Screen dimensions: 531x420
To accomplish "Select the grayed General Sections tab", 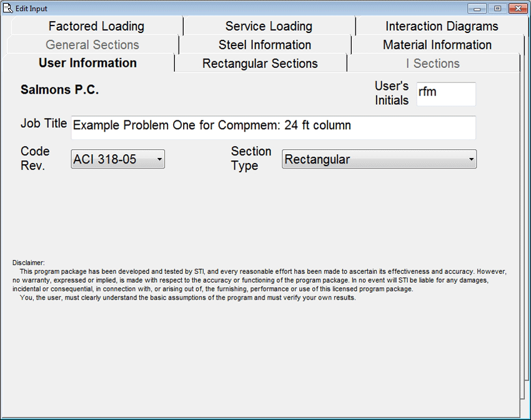I will pos(92,45).
